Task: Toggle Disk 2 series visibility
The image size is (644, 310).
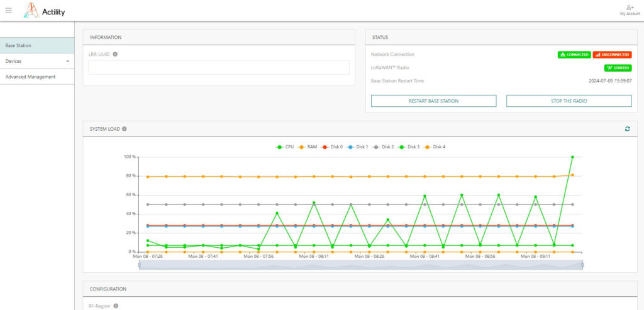Action: coord(383,147)
